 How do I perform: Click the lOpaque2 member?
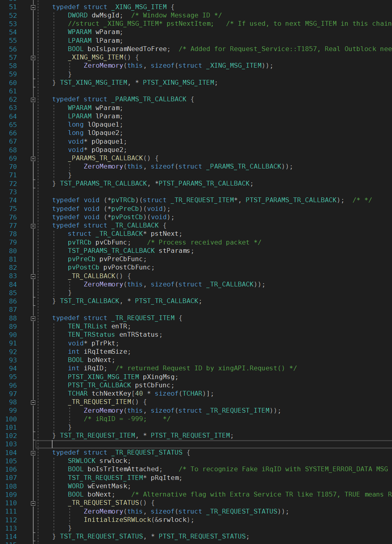click(x=103, y=133)
